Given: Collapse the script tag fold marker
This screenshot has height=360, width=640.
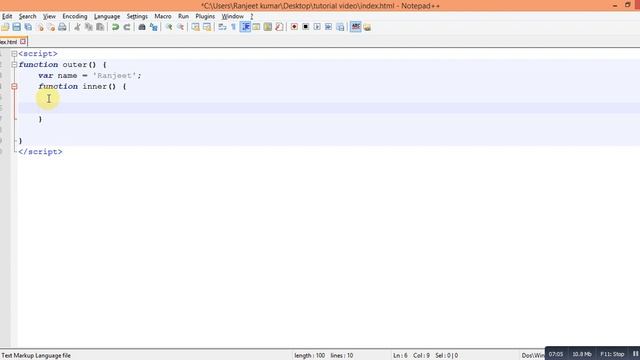Looking at the screenshot, I should [x=14, y=54].
